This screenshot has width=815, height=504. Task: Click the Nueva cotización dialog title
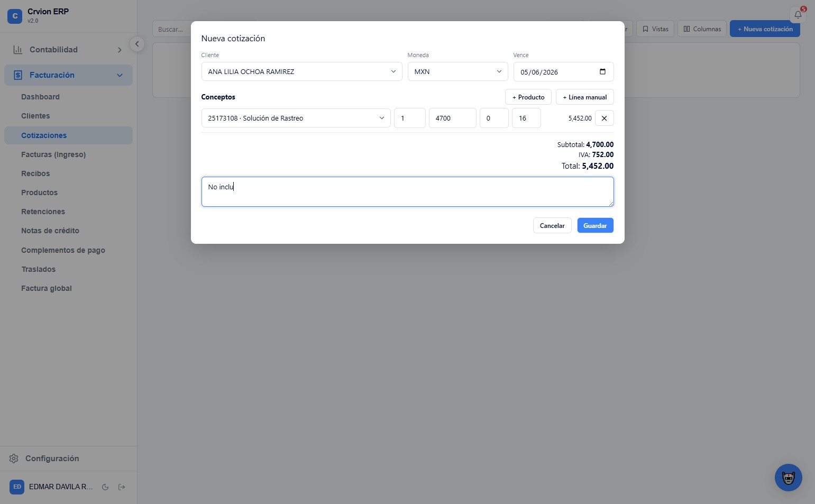click(233, 39)
